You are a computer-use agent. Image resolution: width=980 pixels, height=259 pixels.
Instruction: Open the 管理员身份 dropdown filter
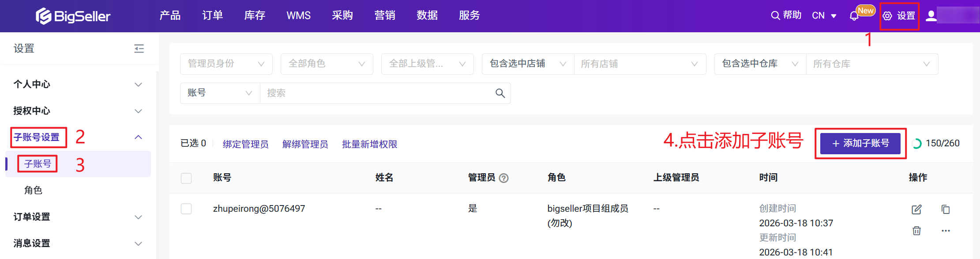[x=226, y=64]
